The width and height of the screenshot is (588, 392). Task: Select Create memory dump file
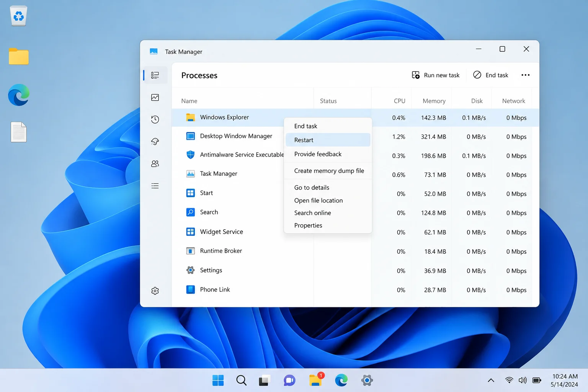pos(328,171)
